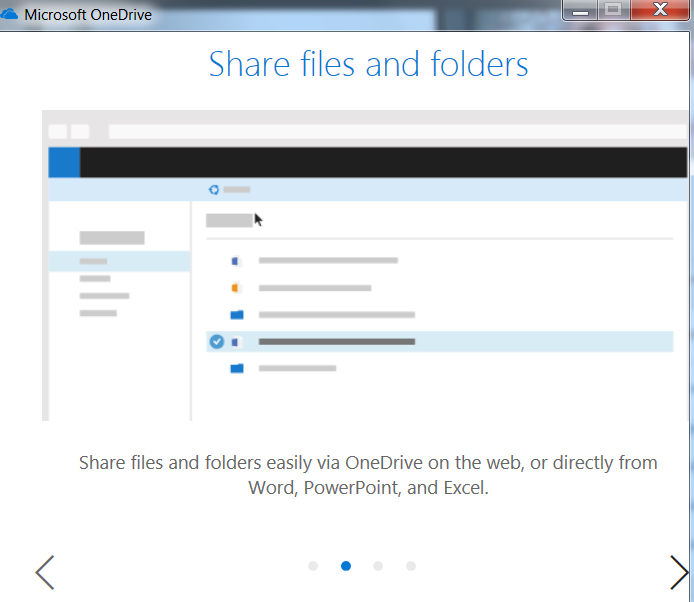Image resolution: width=694 pixels, height=602 pixels.
Task: Click the topmost file icon in the list
Action: click(x=236, y=261)
